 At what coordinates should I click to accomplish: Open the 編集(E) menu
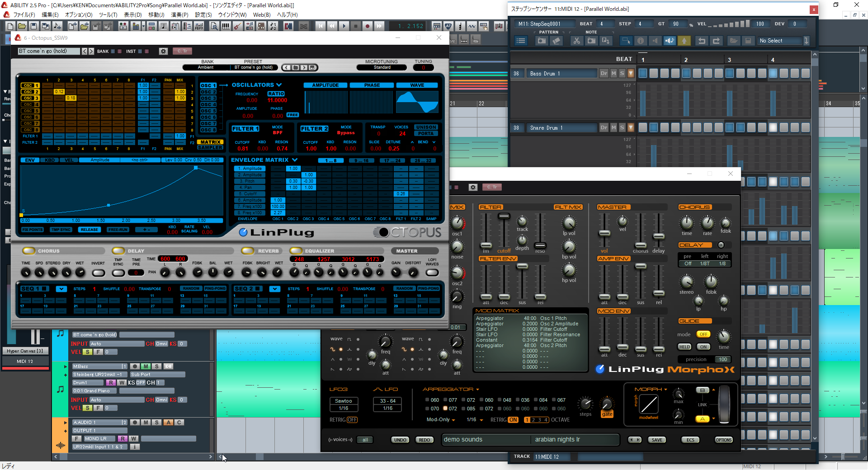(50, 14)
